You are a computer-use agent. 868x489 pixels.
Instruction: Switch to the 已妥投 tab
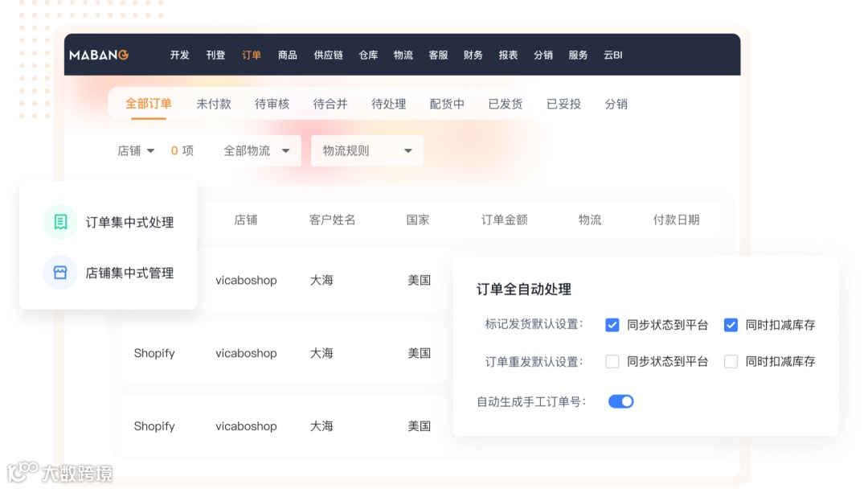click(563, 104)
